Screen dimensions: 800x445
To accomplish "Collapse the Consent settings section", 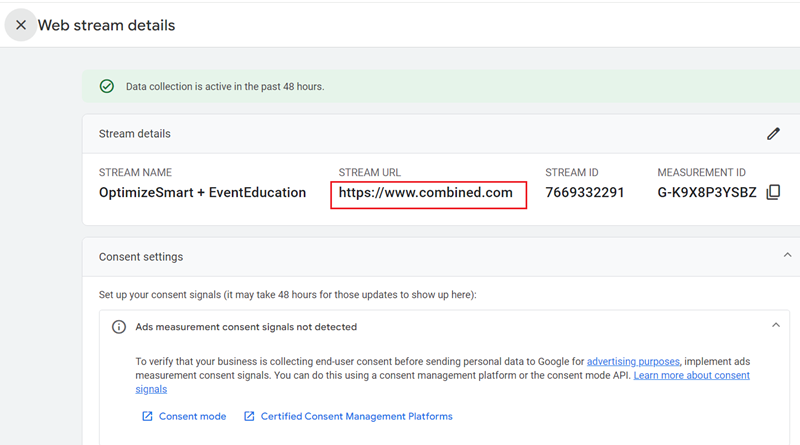I will (x=787, y=255).
